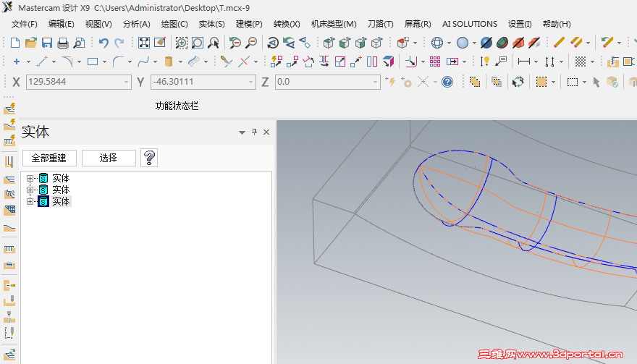Click the plain zoom out magnifier icon
The height and width of the screenshot is (364, 637).
(x=251, y=43)
